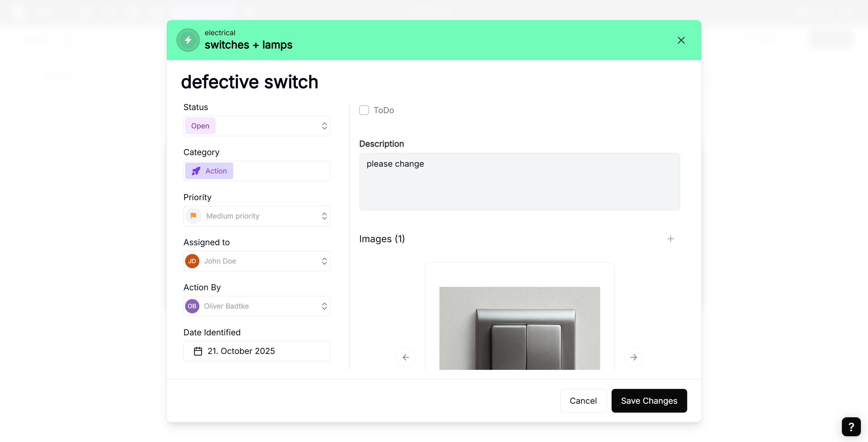Open the light switch image thumbnail
Image resolution: width=868 pixels, height=442 pixels.
(519, 328)
